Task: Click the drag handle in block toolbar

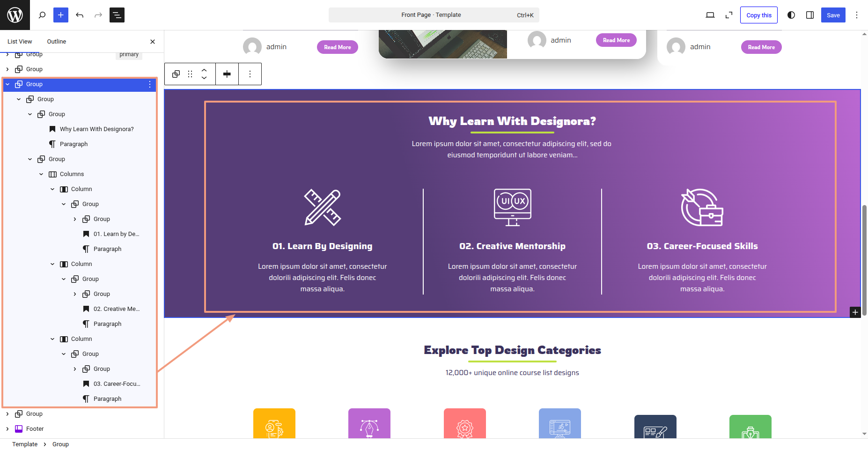Action: pyautogui.click(x=190, y=74)
